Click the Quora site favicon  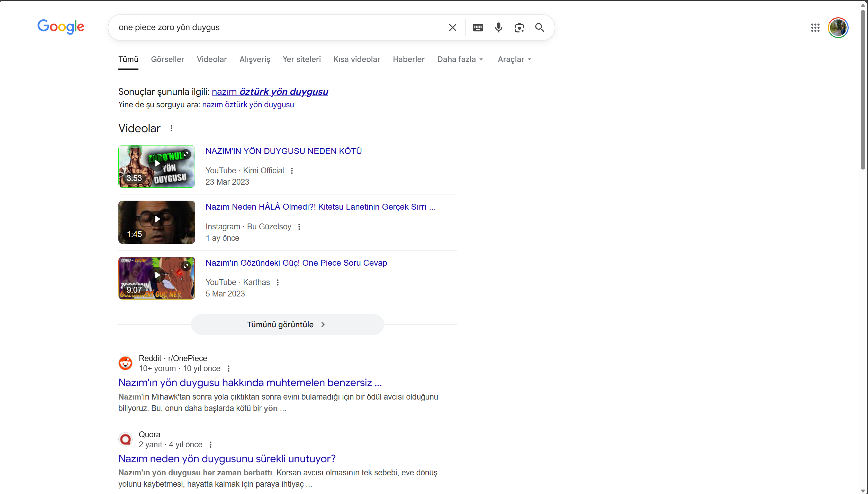(x=125, y=439)
